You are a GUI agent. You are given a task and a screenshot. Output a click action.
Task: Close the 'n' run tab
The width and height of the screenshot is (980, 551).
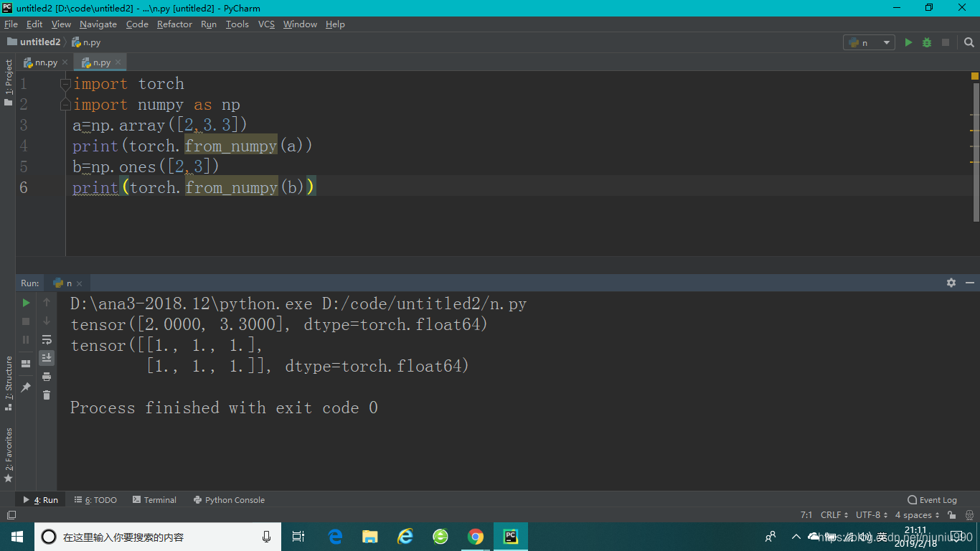pyautogui.click(x=79, y=283)
